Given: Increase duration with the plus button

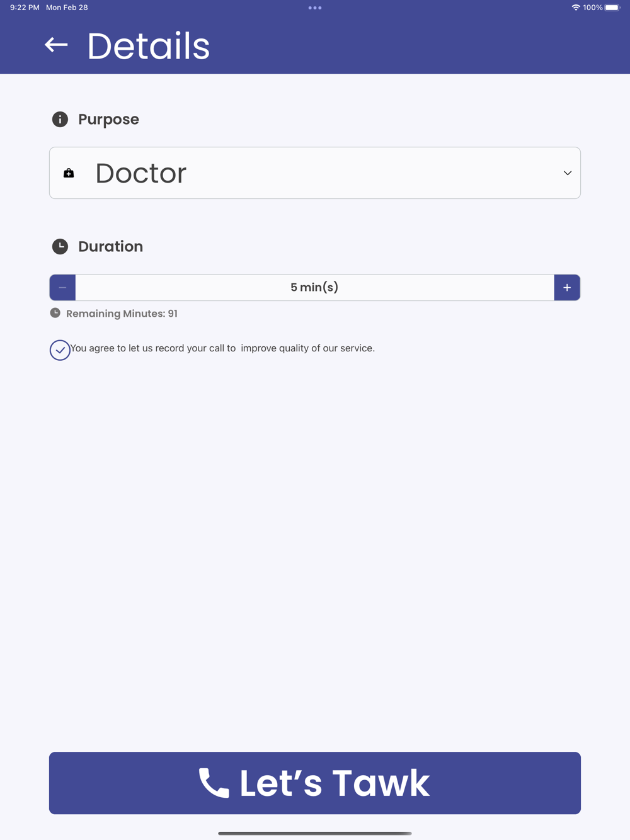Looking at the screenshot, I should pyautogui.click(x=567, y=287).
